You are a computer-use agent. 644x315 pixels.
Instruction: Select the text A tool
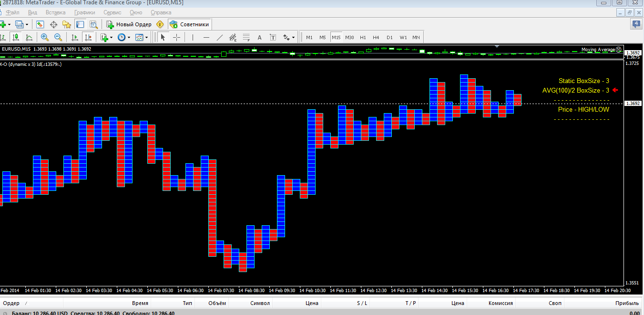pos(259,37)
